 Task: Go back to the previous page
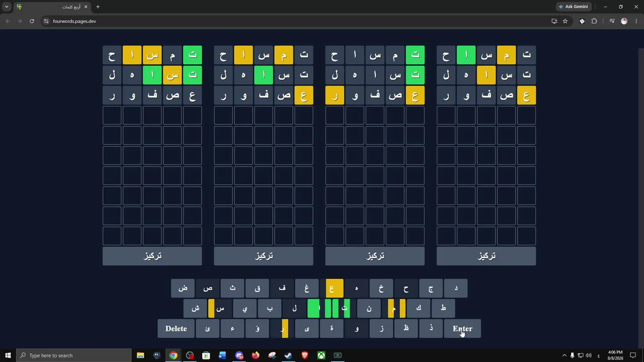point(8,21)
